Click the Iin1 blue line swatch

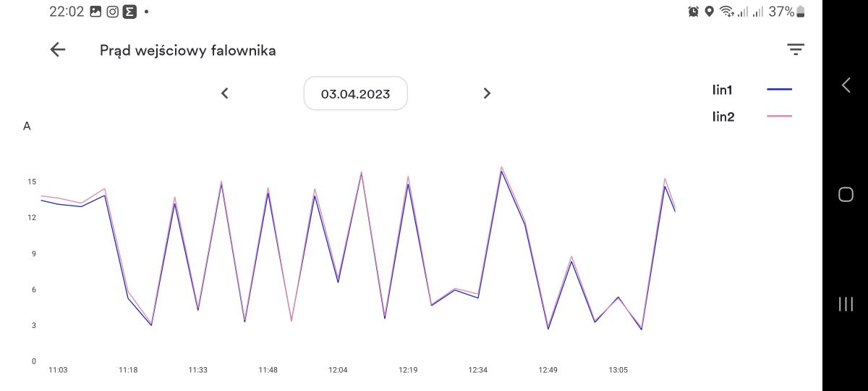pos(779,89)
